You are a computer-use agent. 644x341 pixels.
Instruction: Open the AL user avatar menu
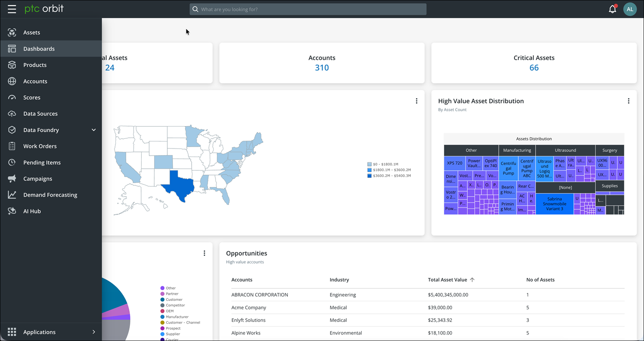[630, 9]
